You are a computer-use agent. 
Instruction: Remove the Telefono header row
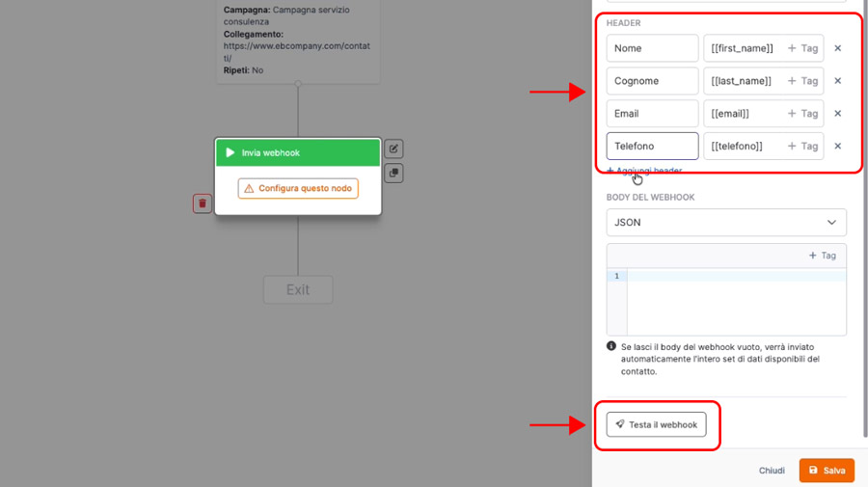tap(837, 146)
